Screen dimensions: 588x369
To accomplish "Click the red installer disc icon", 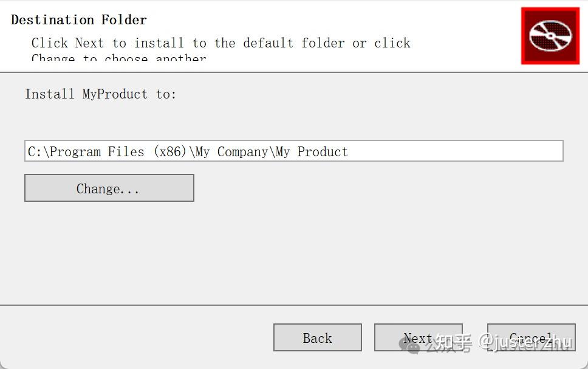I will click(550, 35).
